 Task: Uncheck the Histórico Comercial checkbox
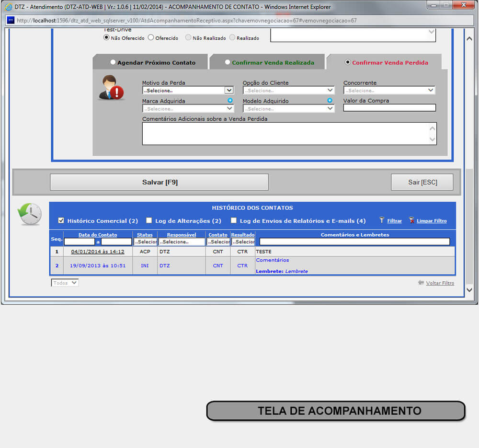point(61,220)
